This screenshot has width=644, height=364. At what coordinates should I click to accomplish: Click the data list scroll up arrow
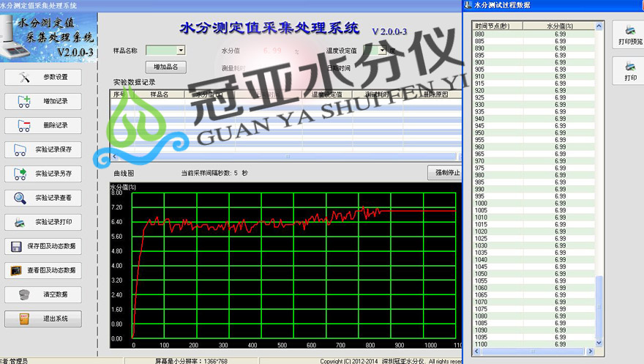pos(599,26)
